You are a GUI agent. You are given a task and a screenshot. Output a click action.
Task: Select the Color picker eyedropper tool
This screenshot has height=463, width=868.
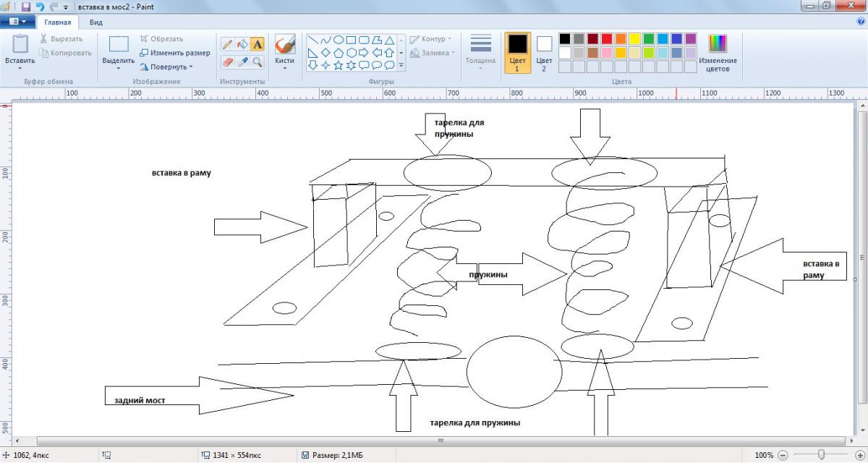click(x=242, y=62)
